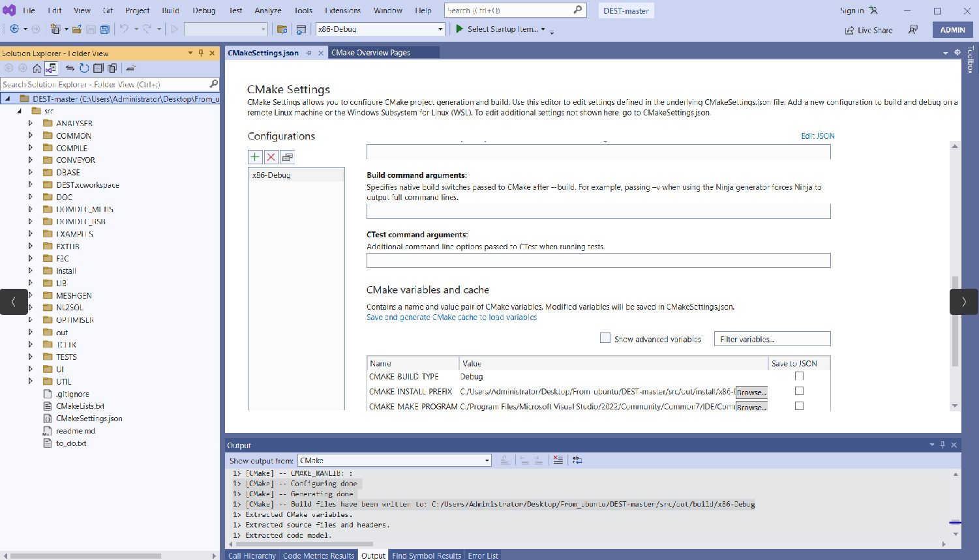
Task: Expand the TESTS folder
Action: coord(30,357)
